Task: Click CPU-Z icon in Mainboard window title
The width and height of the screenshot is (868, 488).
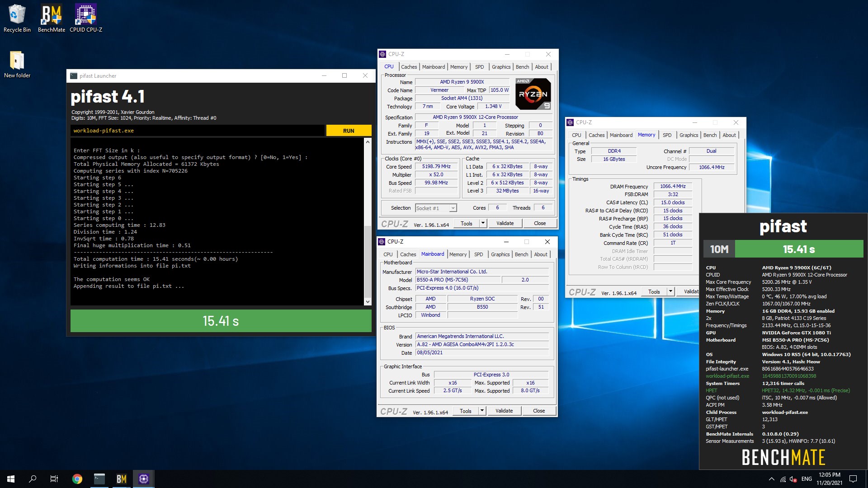Action: 382,242
